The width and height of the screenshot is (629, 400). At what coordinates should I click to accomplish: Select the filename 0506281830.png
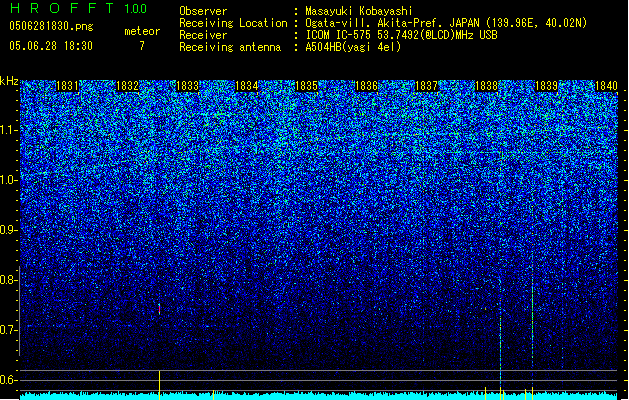tap(51, 27)
